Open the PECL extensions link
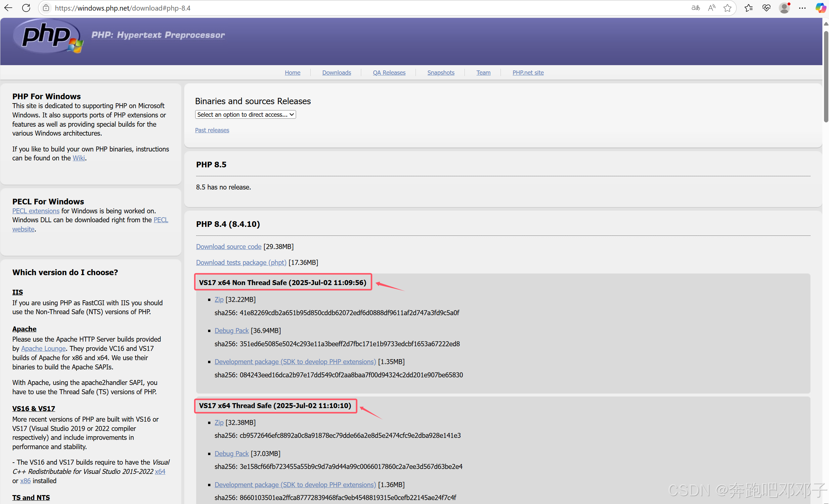The width and height of the screenshot is (829, 504). [x=36, y=211]
